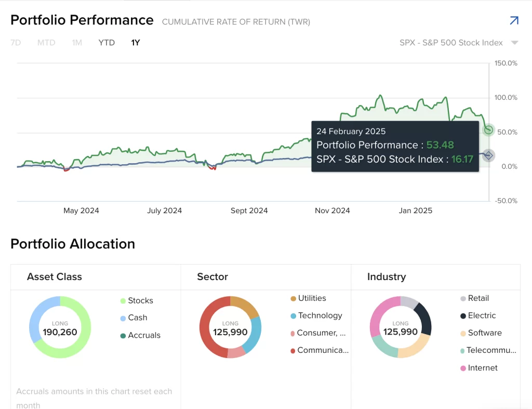Click the Internet pink legend swatch
The image size is (532, 409).
463,368
